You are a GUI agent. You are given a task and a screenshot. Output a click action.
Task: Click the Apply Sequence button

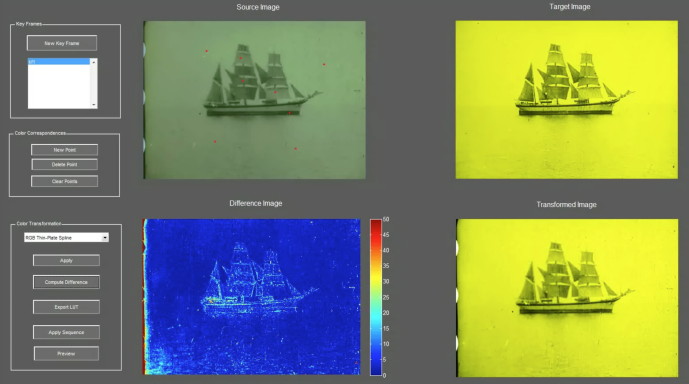[x=66, y=332]
